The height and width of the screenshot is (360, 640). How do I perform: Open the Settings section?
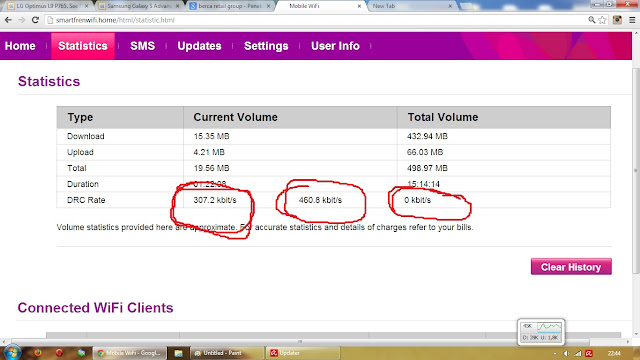[266, 46]
